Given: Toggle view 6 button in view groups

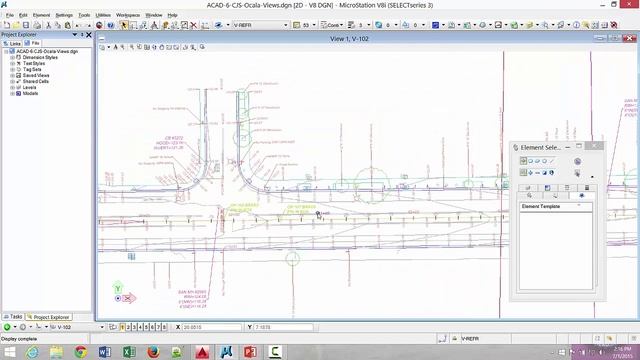Looking at the screenshot, I should coord(153,327).
